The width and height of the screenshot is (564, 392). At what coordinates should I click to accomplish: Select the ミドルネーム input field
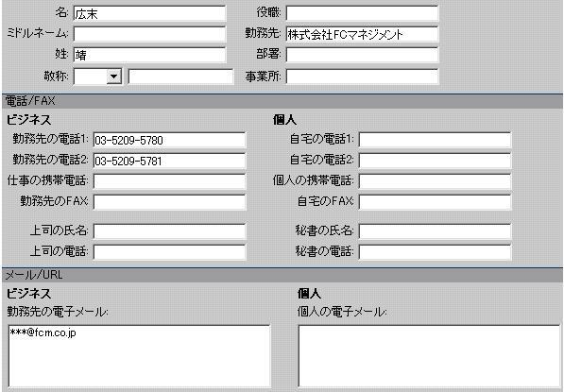pos(149,34)
